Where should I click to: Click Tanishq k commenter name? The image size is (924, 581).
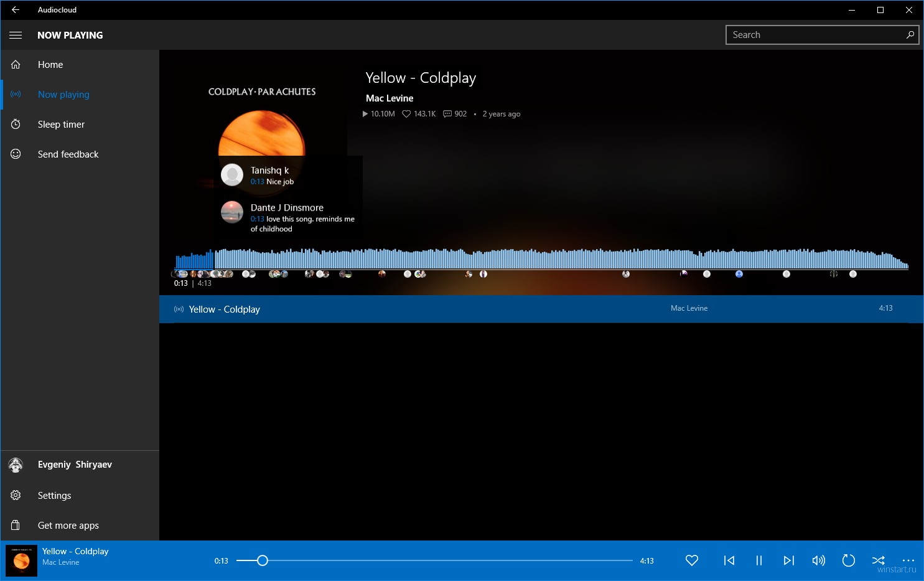[269, 170]
